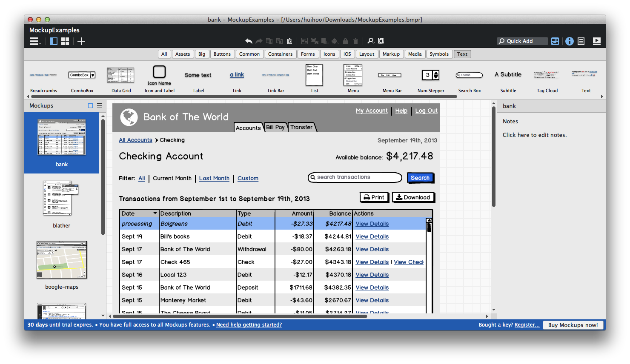This screenshot has height=364, width=630.
Task: Click the Buy Mockups now! button
Action: (x=573, y=325)
